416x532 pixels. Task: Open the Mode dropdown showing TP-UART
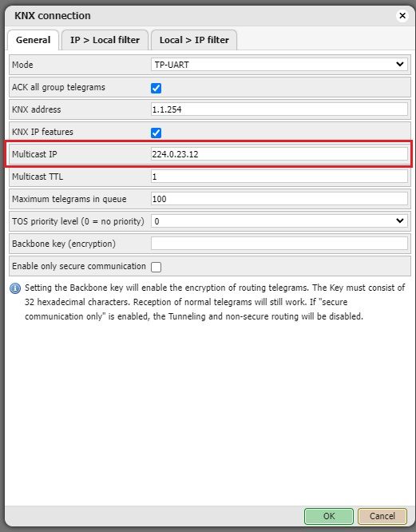279,65
